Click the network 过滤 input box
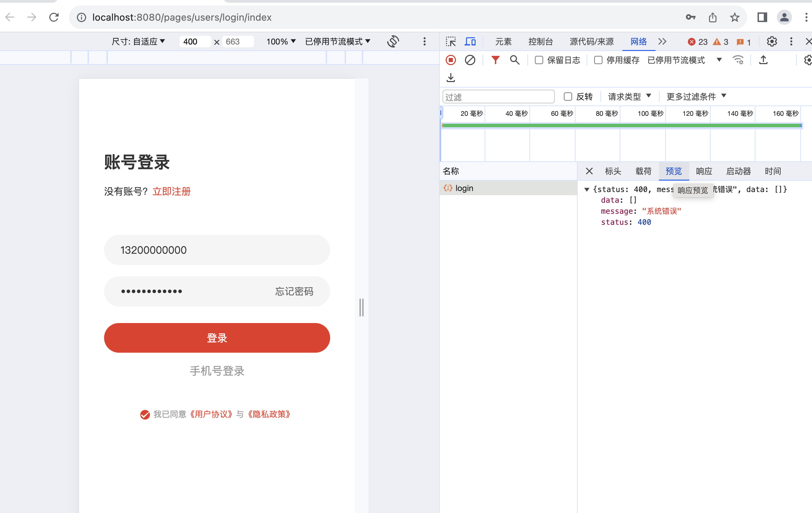 point(499,97)
